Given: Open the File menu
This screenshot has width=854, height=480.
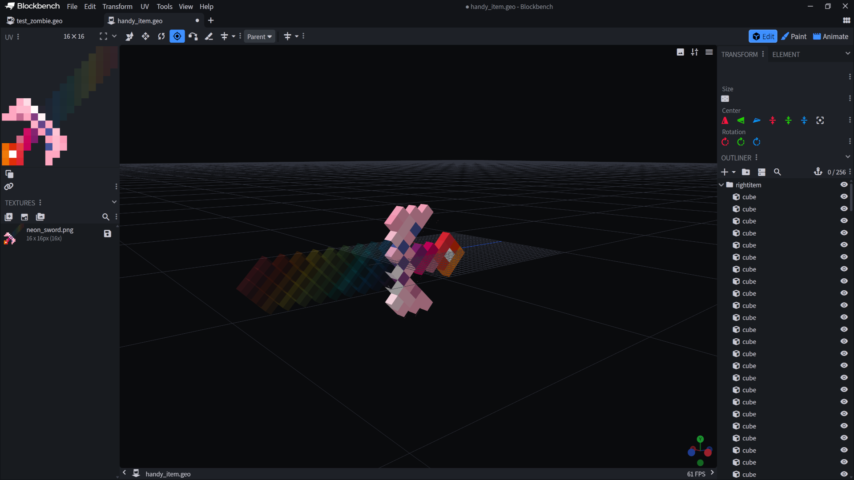Looking at the screenshot, I should (72, 7).
